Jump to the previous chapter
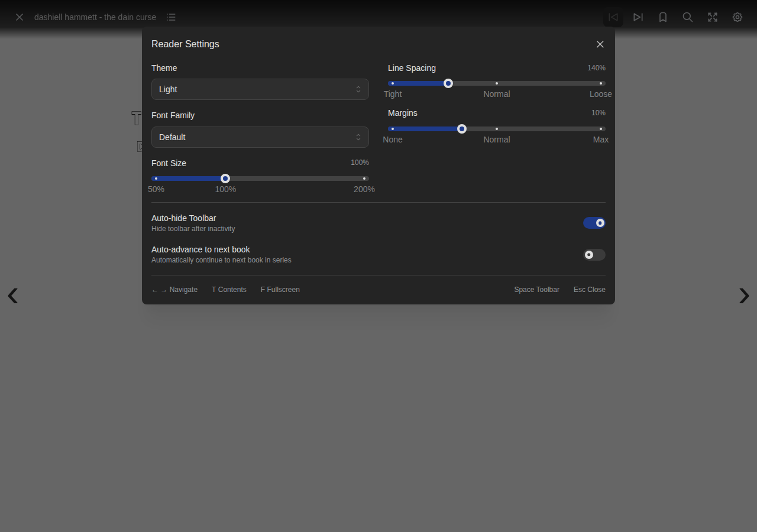Viewport: 757px width, 532px height. pyautogui.click(x=613, y=17)
